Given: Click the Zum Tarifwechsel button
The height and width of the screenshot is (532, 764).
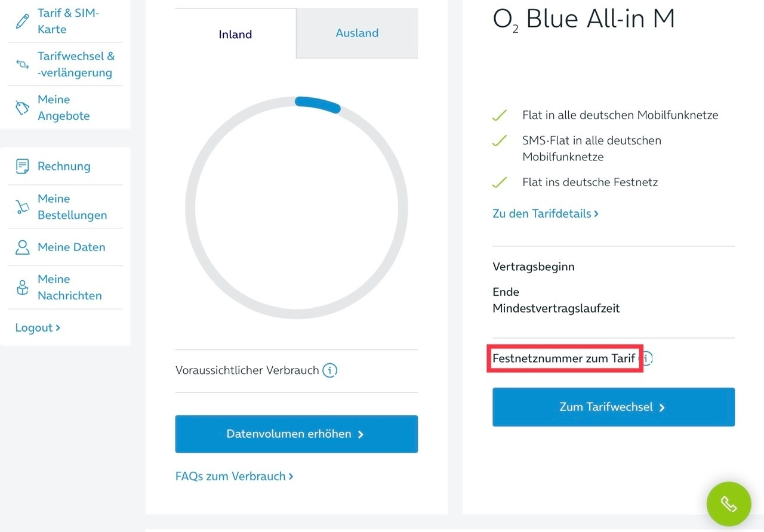Looking at the screenshot, I should pyautogui.click(x=614, y=407).
